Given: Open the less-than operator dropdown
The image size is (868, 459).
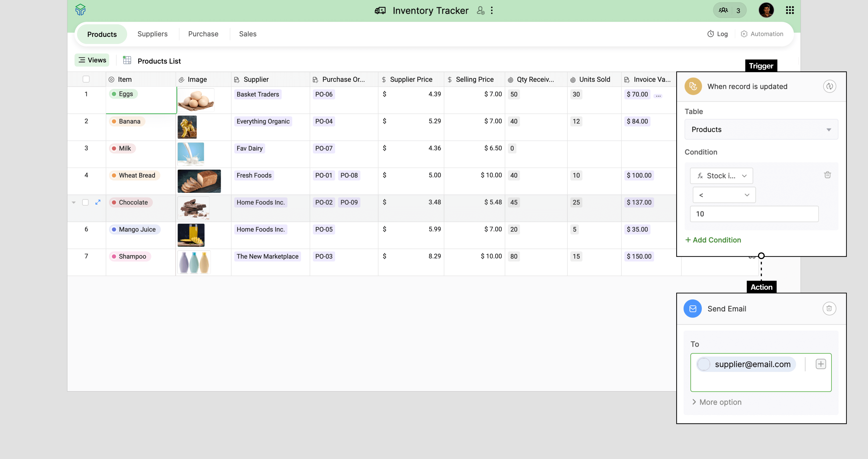Looking at the screenshot, I should point(724,195).
